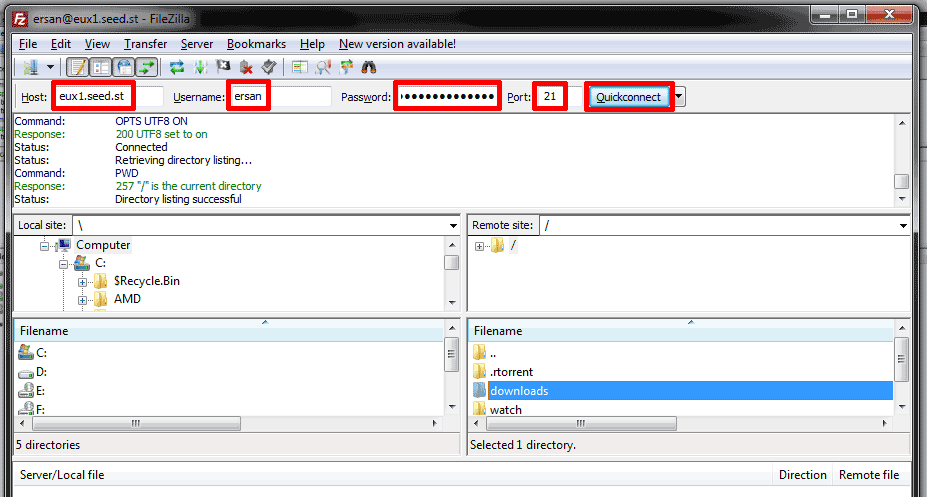Click the message log vertical scrollbar thumb
This screenshot has height=497, width=927.
(x=902, y=181)
